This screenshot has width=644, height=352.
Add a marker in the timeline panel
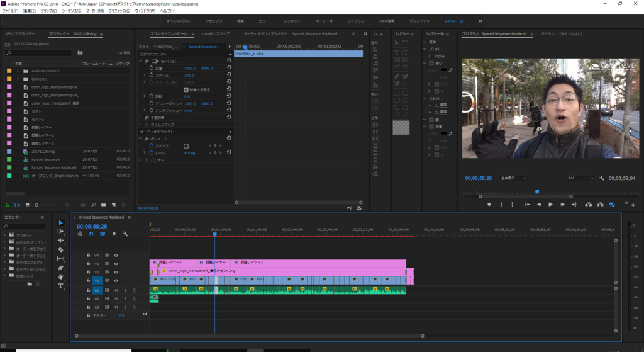pyautogui.click(x=114, y=234)
